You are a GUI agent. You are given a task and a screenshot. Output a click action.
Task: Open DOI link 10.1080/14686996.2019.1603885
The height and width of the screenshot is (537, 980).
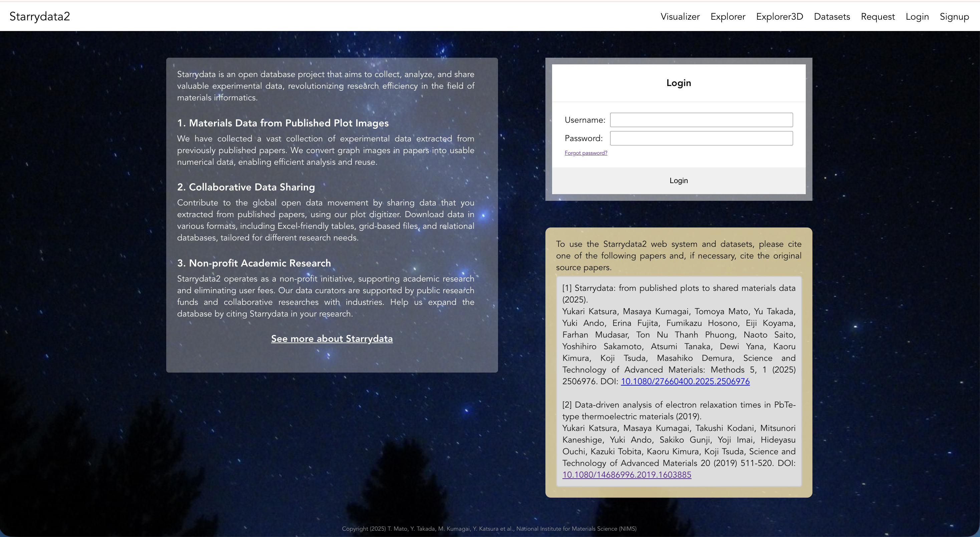(627, 475)
